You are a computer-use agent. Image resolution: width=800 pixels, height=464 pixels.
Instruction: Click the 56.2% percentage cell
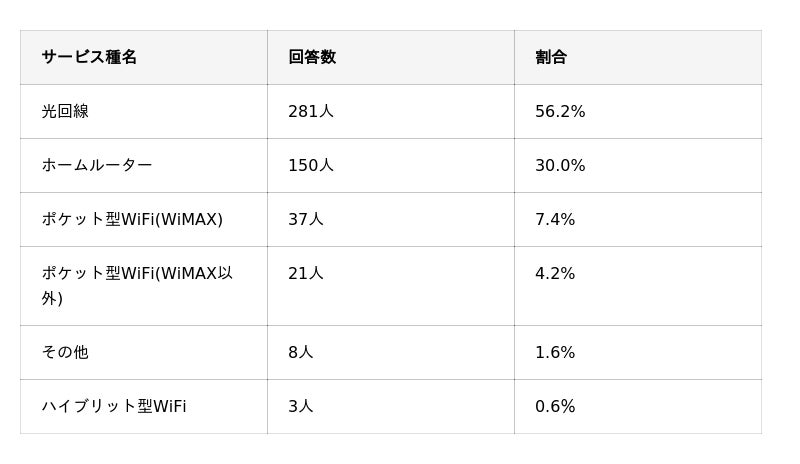pos(560,112)
